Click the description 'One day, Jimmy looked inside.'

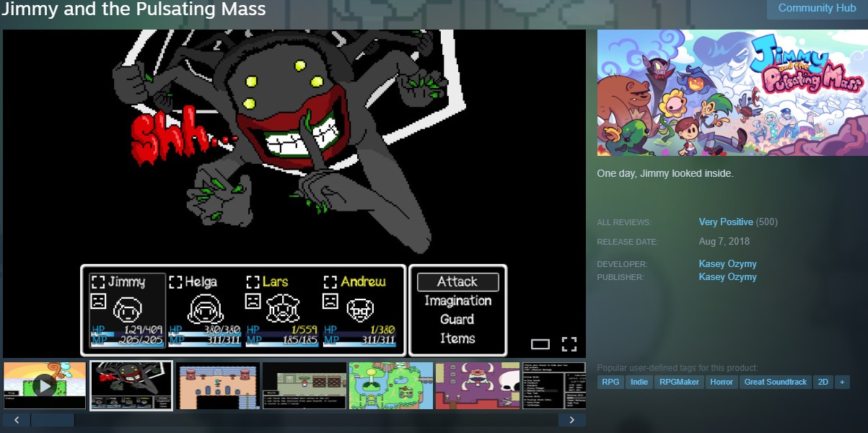tap(665, 174)
